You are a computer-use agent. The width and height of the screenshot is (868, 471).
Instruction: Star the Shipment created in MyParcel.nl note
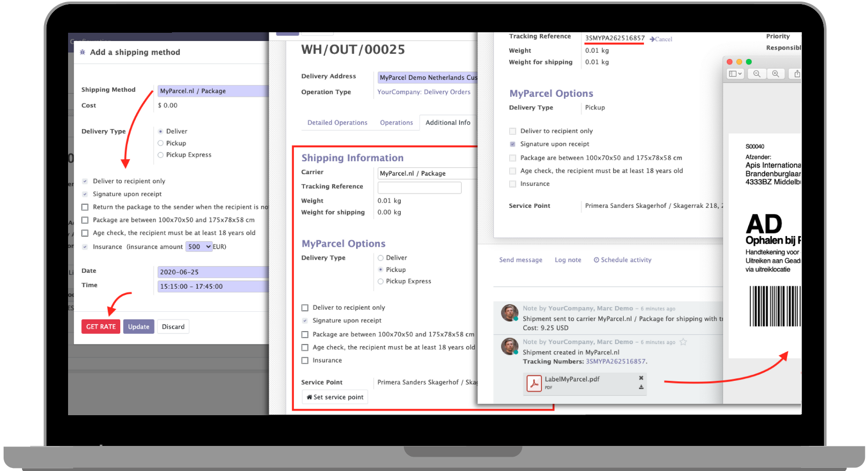[x=683, y=342]
